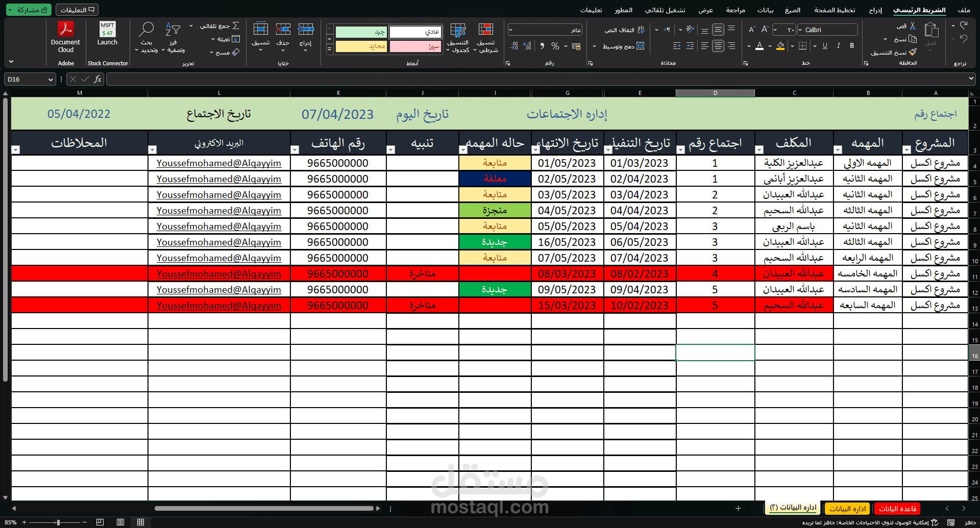
Task: Click the horizontal scrollbar
Action: [x=264, y=508]
